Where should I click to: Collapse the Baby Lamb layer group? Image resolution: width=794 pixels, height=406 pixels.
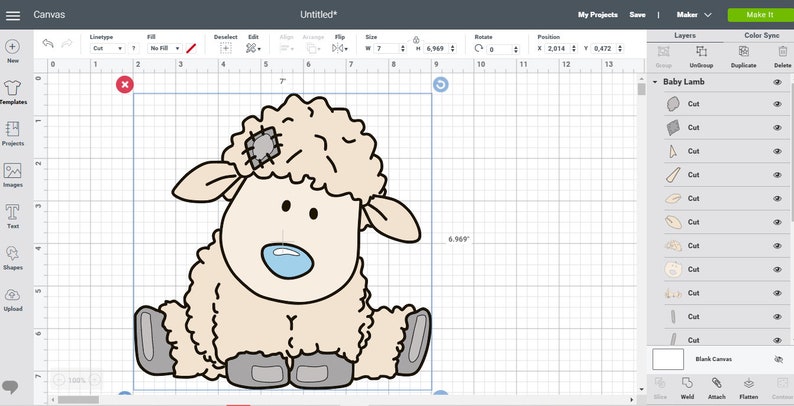pyautogui.click(x=655, y=82)
